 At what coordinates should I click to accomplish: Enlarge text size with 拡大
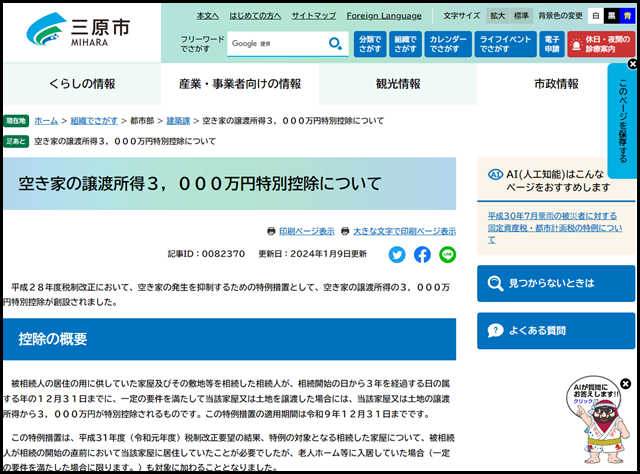(x=498, y=16)
